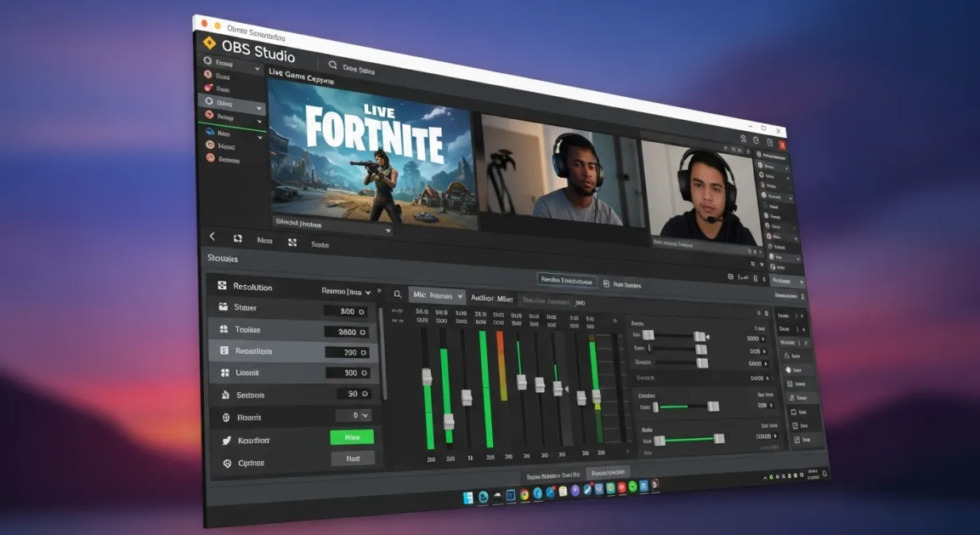Click the Resolution row icon

(x=222, y=285)
